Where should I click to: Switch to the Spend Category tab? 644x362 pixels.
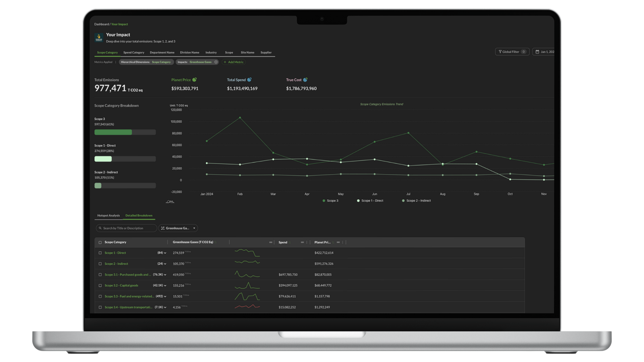134,53
